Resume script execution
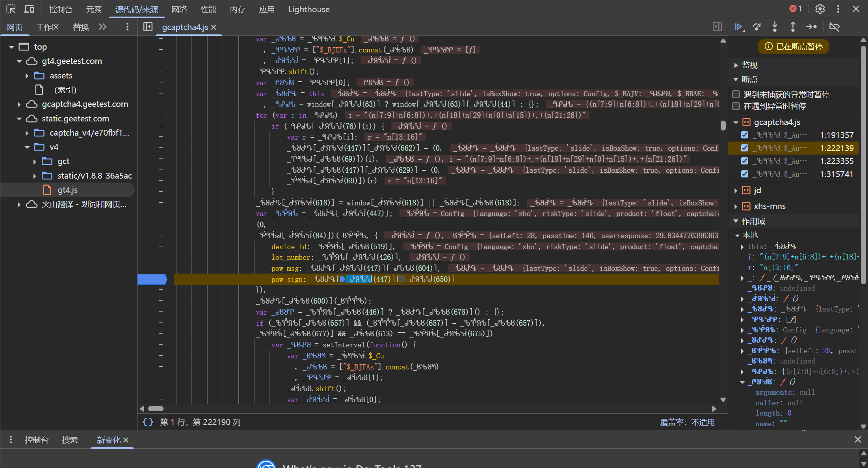Image resolution: width=868 pixels, height=468 pixels. (739, 27)
